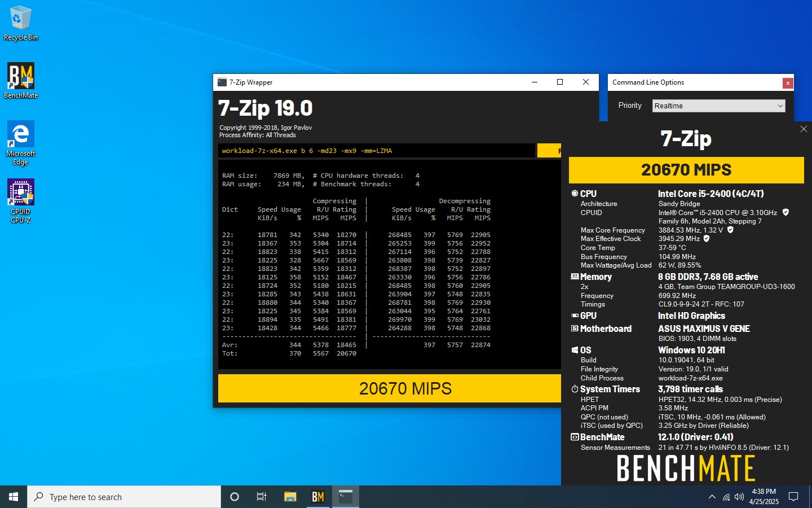The width and height of the screenshot is (812, 508).
Task: Click the Tot: row rating value 20670
Action: (346, 353)
